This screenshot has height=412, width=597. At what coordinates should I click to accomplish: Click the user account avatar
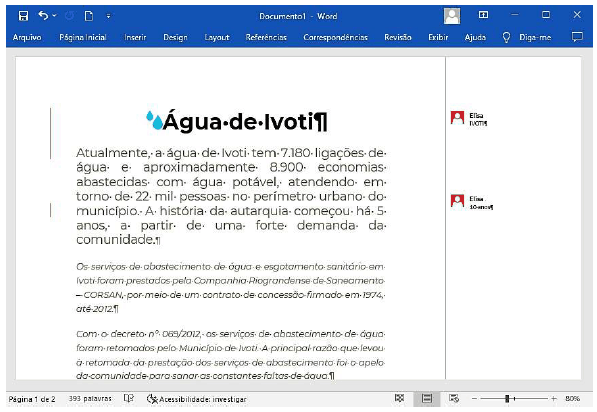pos(452,16)
